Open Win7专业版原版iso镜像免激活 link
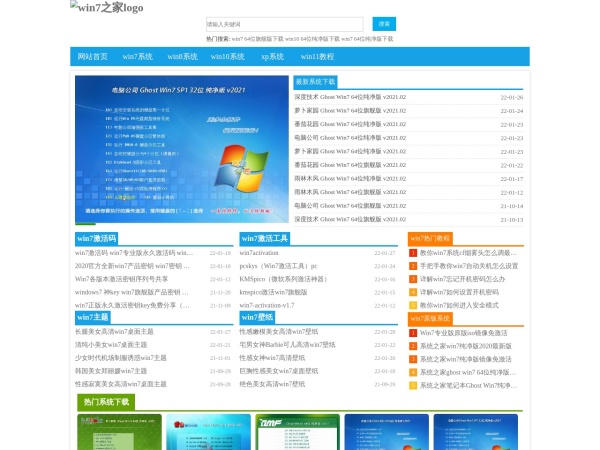This screenshot has height=450, width=600. tap(464, 333)
